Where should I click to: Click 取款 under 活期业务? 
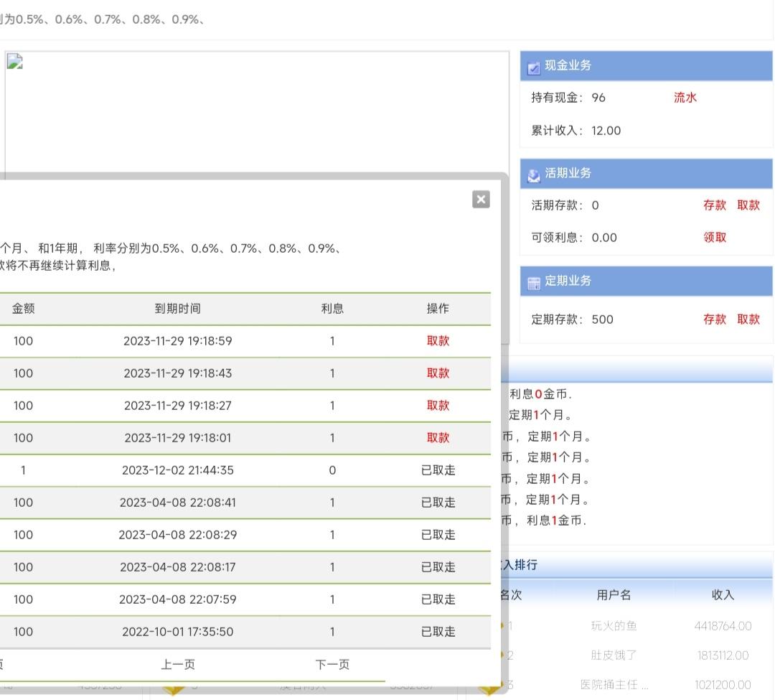coord(748,205)
